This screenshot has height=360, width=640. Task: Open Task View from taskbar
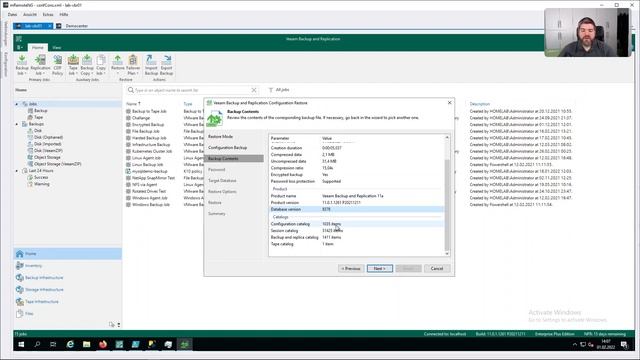[x=53, y=344]
